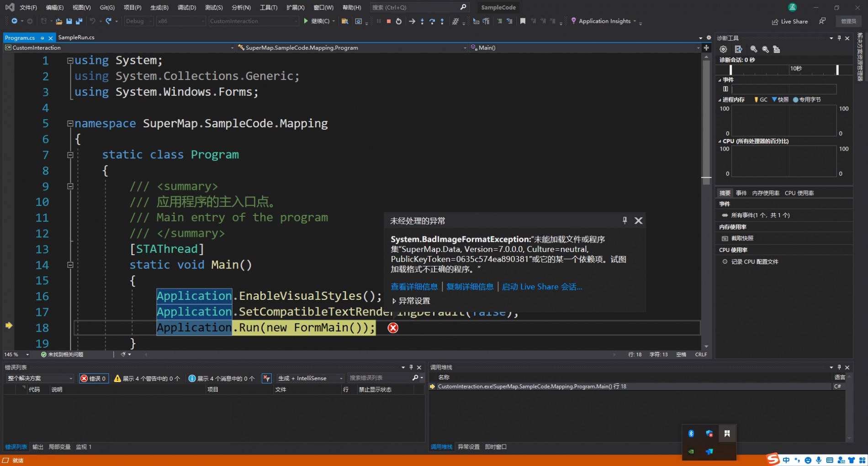Toggle the warnings filter showing 4 个警告
868x466 pixels.
click(x=147, y=378)
